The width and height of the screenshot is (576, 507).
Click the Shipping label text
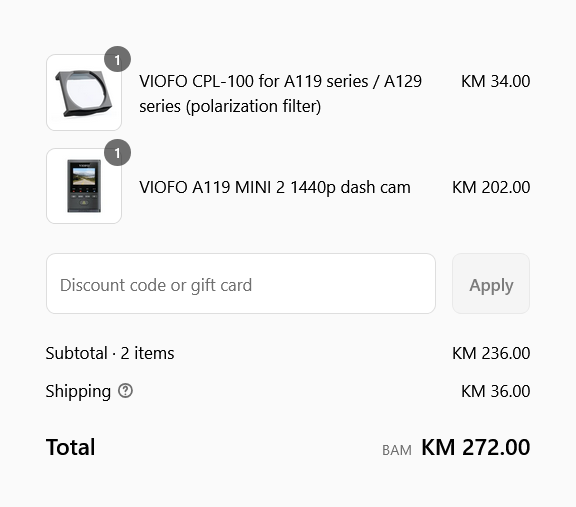(x=78, y=391)
